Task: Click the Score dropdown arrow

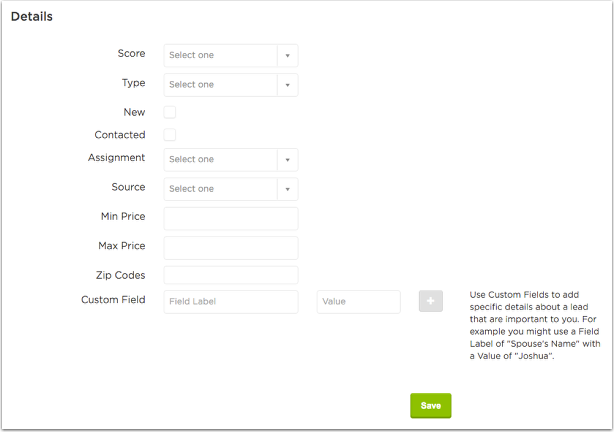Action: [287, 56]
